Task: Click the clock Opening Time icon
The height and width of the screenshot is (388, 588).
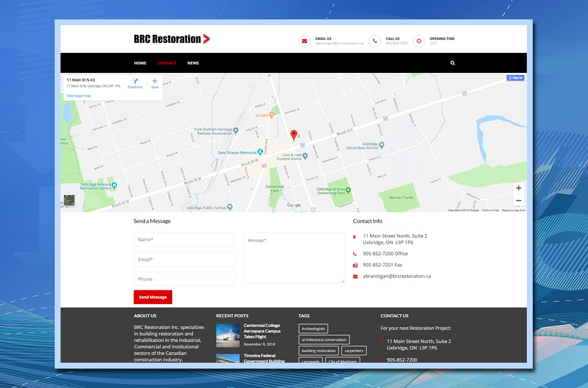Action: pyautogui.click(x=419, y=41)
